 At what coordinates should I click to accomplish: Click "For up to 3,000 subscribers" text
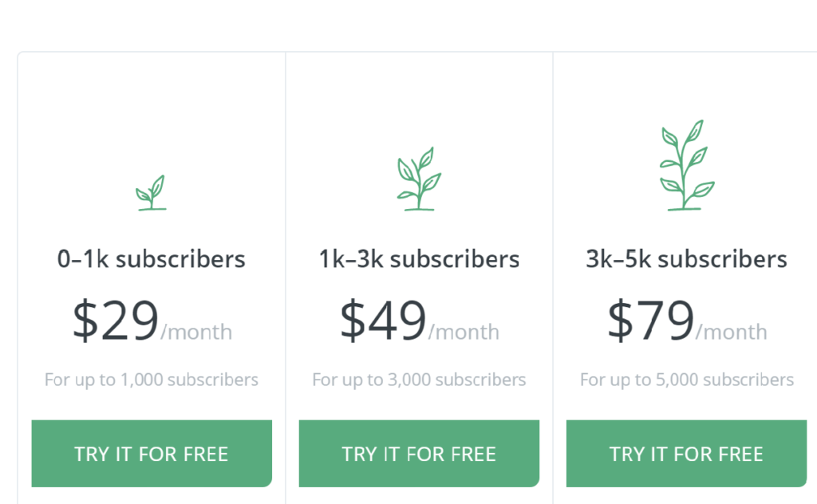(419, 380)
